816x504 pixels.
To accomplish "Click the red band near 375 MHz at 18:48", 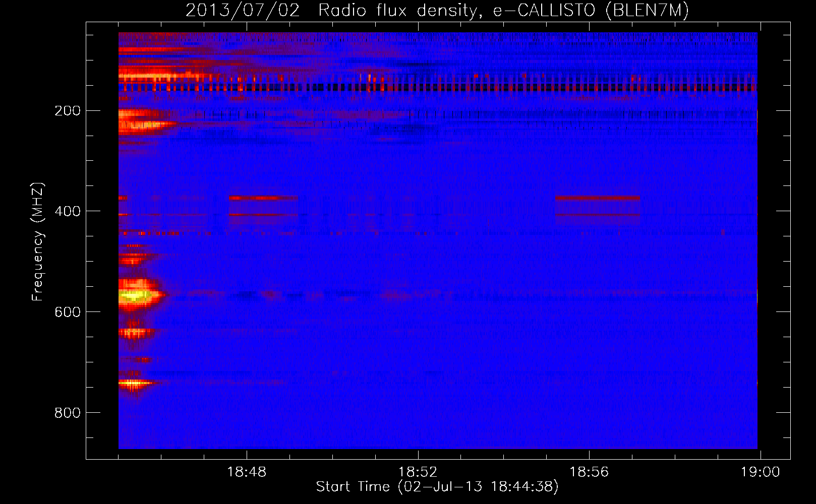I will tap(263, 198).
